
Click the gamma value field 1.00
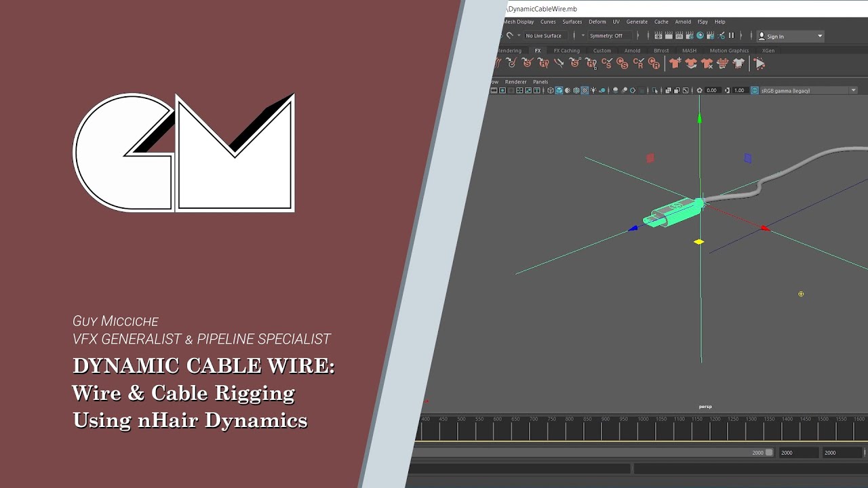[739, 90]
